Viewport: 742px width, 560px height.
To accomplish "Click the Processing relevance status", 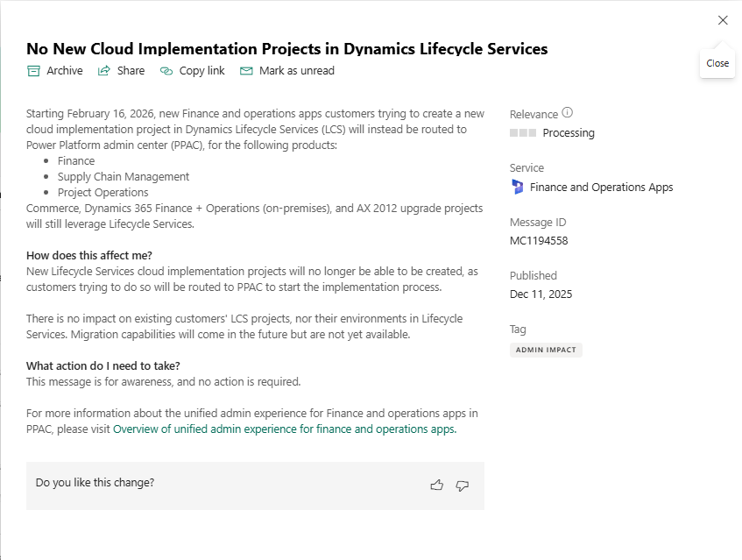I will (x=569, y=133).
